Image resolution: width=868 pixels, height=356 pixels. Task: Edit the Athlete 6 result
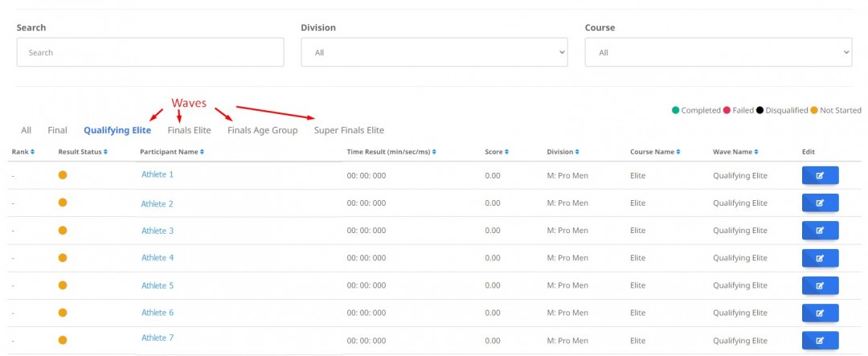tap(820, 313)
